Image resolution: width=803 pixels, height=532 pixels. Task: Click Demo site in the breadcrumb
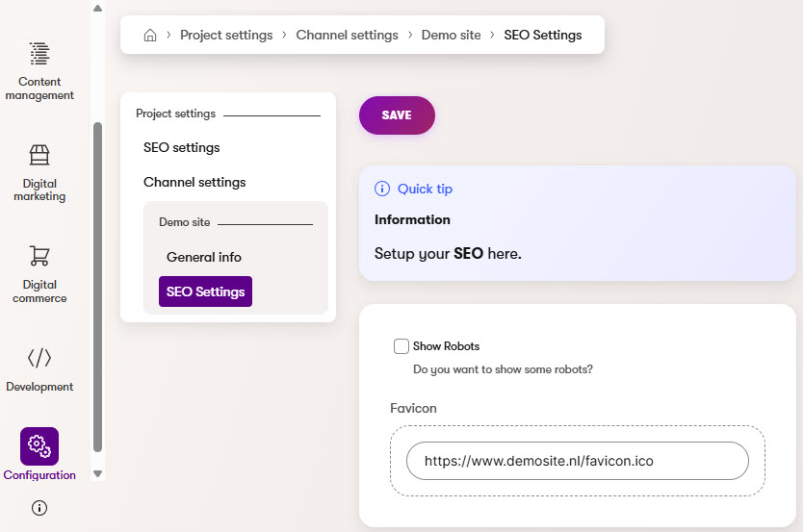coord(452,35)
